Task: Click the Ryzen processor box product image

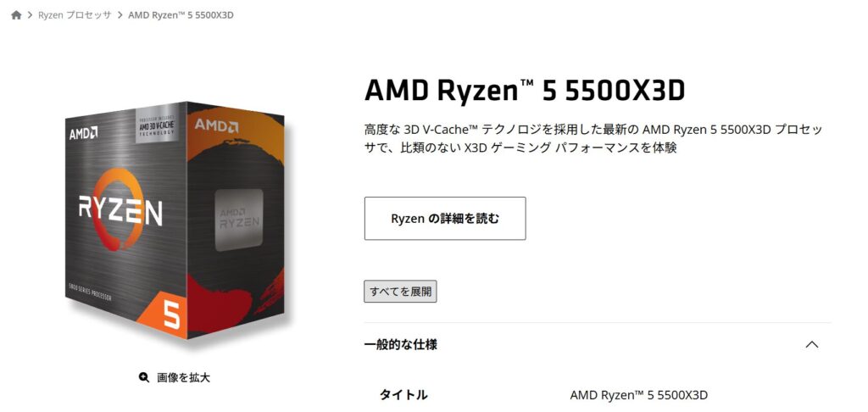Action: coord(175,220)
